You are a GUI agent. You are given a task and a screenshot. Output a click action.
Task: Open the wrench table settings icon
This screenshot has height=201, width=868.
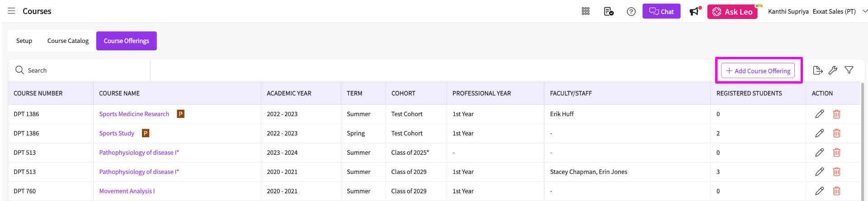[x=833, y=70]
